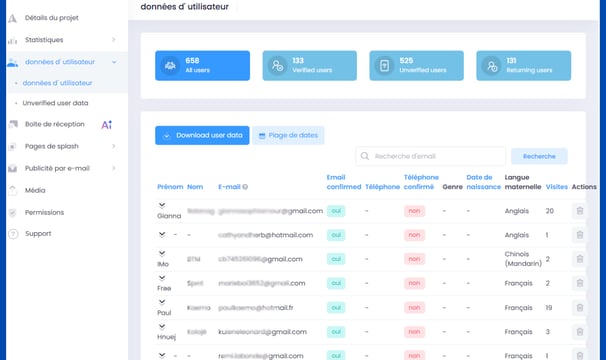Viewport: 606px width, 360px height.
Task: Expand the Free row
Action: (162, 278)
